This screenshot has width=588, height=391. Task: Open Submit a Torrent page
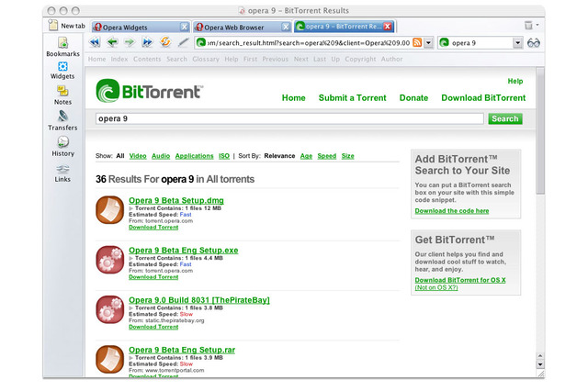(353, 97)
